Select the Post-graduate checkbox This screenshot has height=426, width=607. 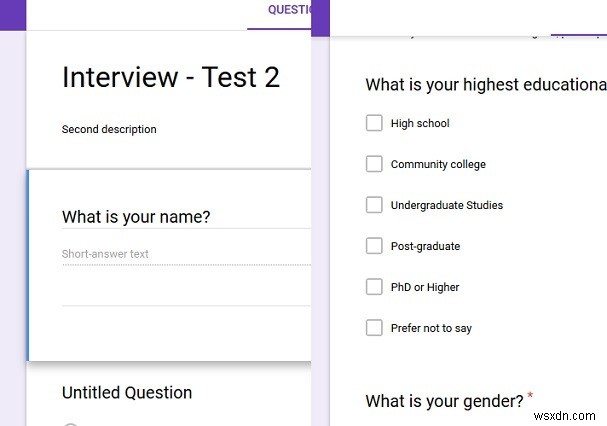coord(374,246)
